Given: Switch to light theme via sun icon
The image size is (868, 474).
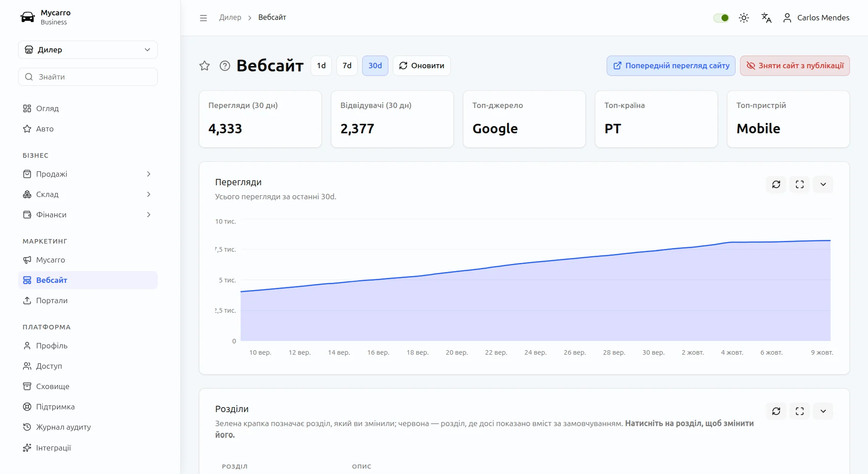Looking at the screenshot, I should pyautogui.click(x=744, y=18).
